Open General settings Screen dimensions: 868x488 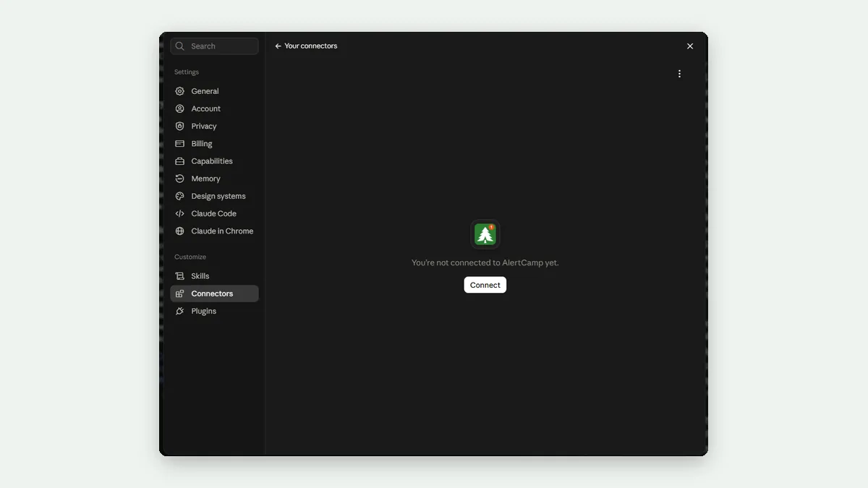point(214,91)
